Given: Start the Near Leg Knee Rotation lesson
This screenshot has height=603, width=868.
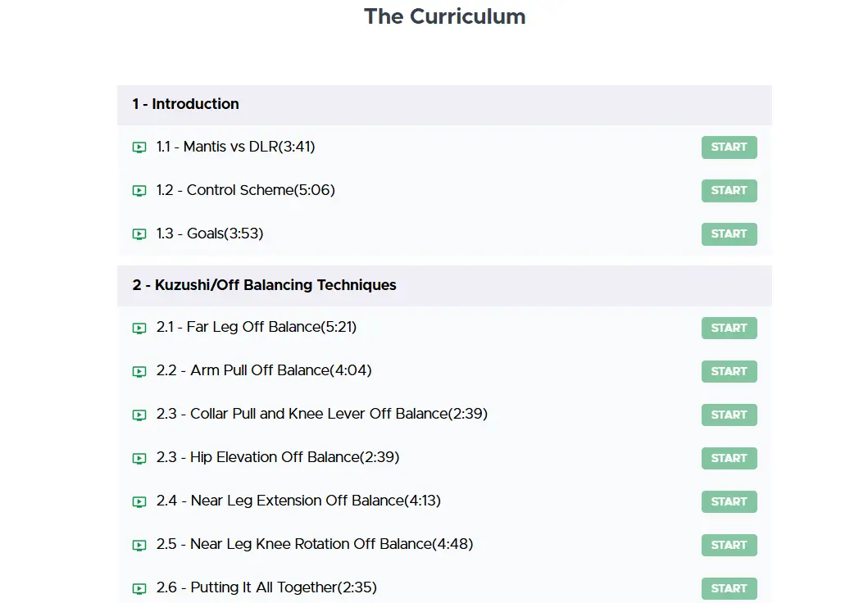Looking at the screenshot, I should [729, 545].
